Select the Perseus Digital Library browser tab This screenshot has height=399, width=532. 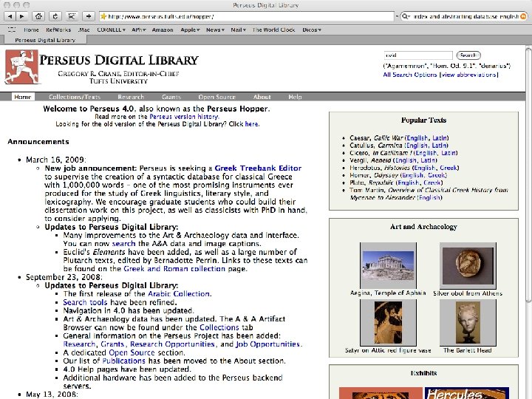(45, 40)
